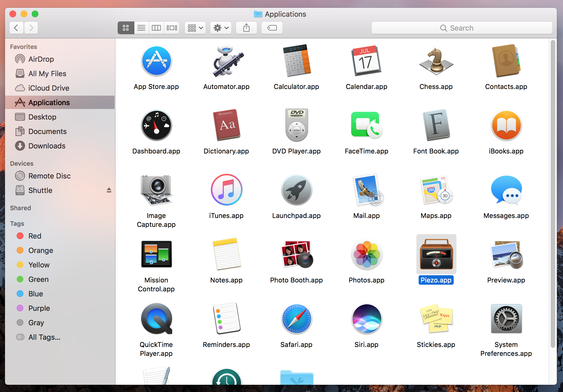Switch to list view
The height and width of the screenshot is (392, 563).
[141, 28]
